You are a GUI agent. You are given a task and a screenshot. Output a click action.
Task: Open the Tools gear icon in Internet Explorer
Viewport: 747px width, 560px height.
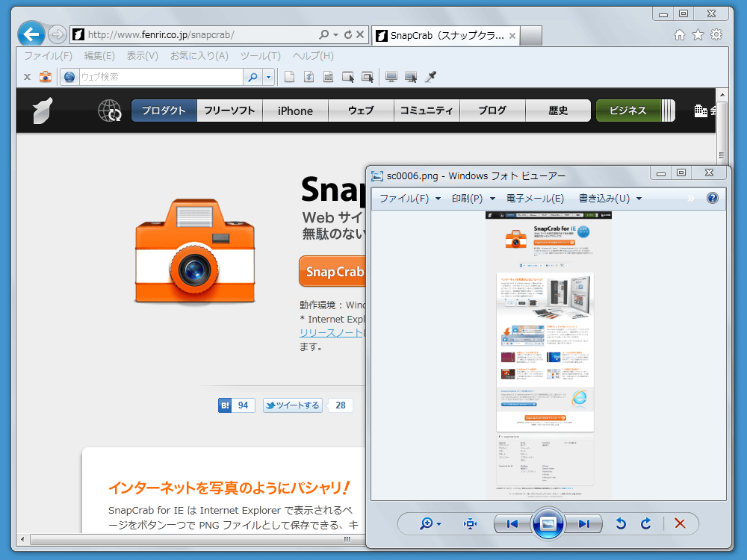(716, 35)
